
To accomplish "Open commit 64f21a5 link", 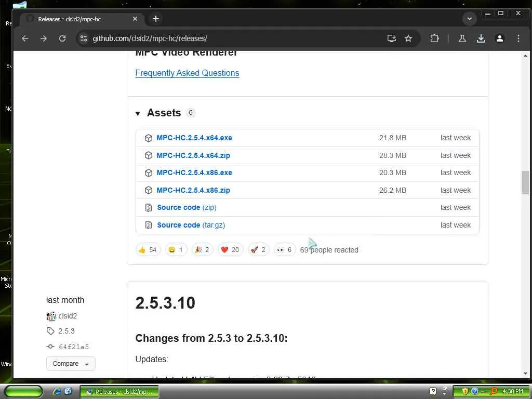I will [74, 347].
